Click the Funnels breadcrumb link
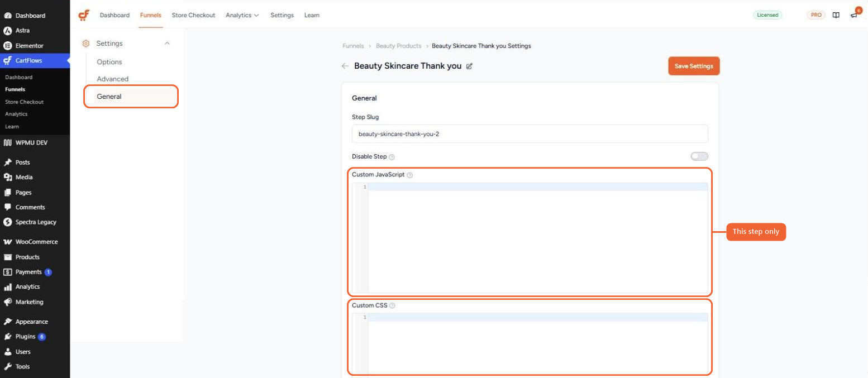Image resolution: width=868 pixels, height=378 pixels. pyautogui.click(x=353, y=46)
